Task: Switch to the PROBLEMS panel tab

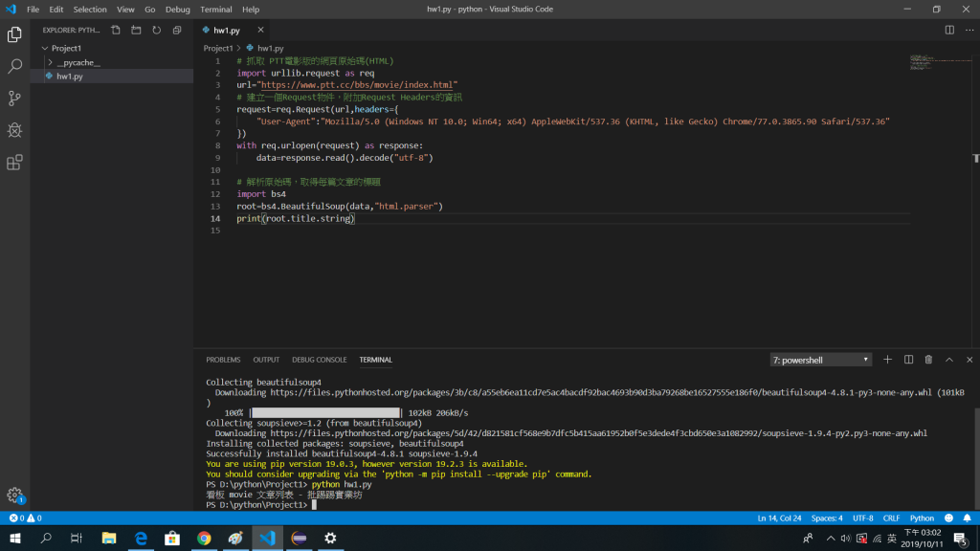Action: pyautogui.click(x=223, y=360)
